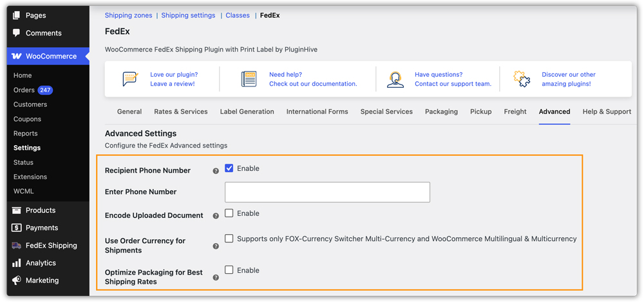Open the Reports submenu item
The width and height of the screenshot is (644, 303).
(x=26, y=133)
